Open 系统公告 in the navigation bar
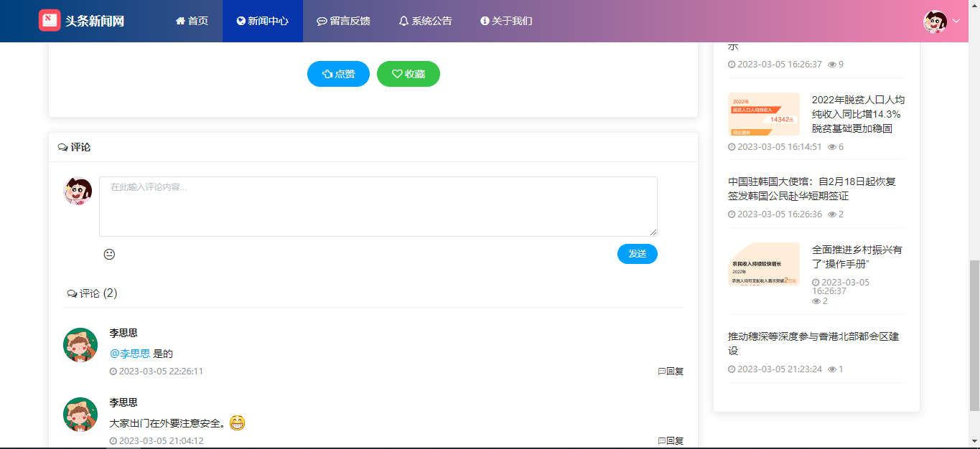 click(425, 21)
